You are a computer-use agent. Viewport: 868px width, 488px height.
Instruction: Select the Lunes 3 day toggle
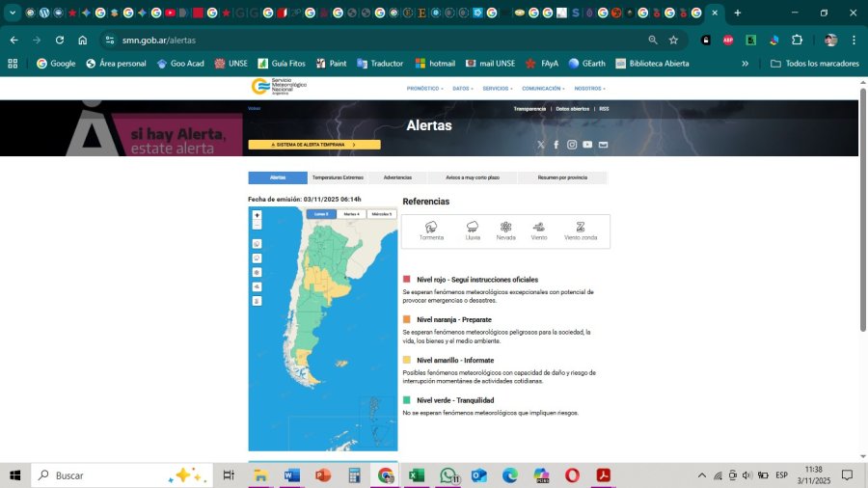tap(320, 214)
